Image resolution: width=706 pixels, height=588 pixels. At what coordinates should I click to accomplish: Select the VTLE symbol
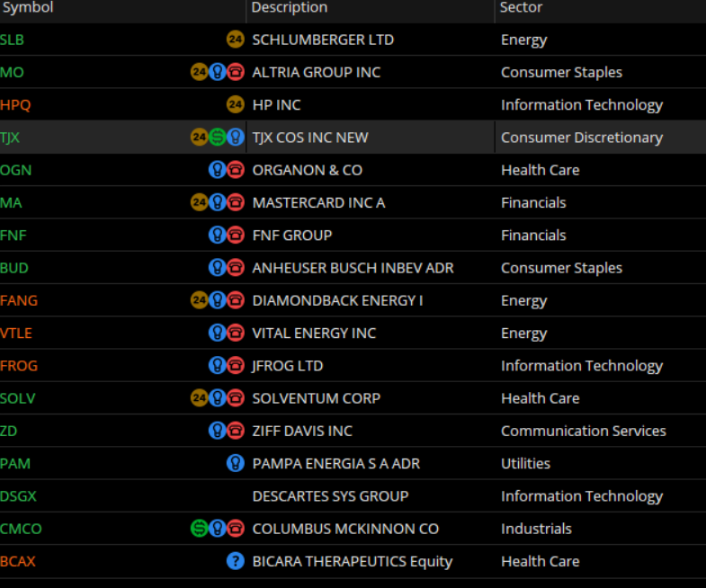click(16, 334)
